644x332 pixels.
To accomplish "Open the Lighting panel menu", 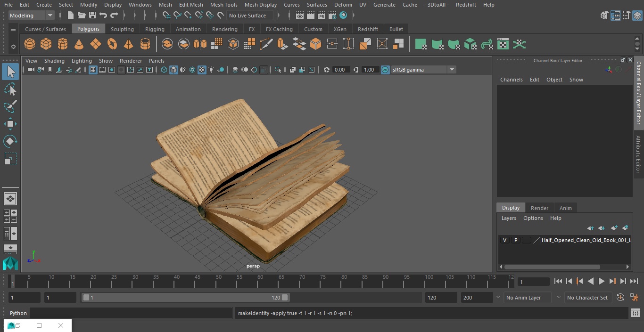I will tap(82, 61).
